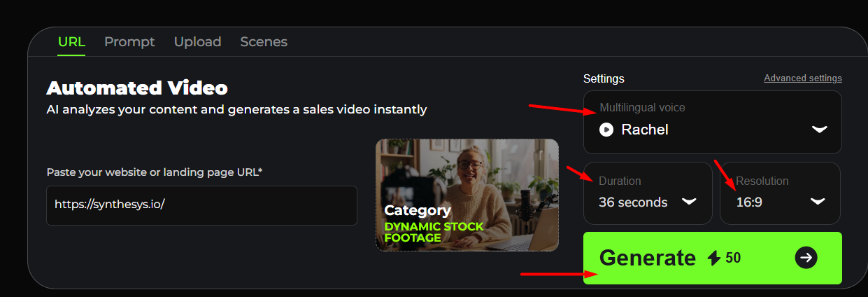Click the lightning bolt credits icon

pos(714,258)
